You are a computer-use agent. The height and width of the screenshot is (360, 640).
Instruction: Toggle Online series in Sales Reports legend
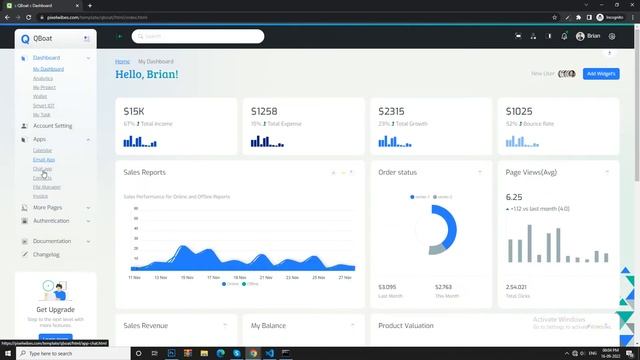pos(230,284)
